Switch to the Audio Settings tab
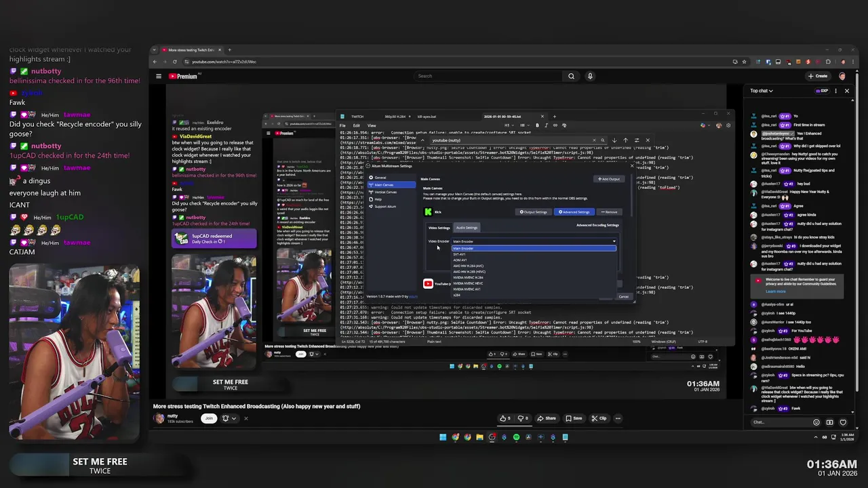The height and width of the screenshot is (488, 868). pos(467,228)
